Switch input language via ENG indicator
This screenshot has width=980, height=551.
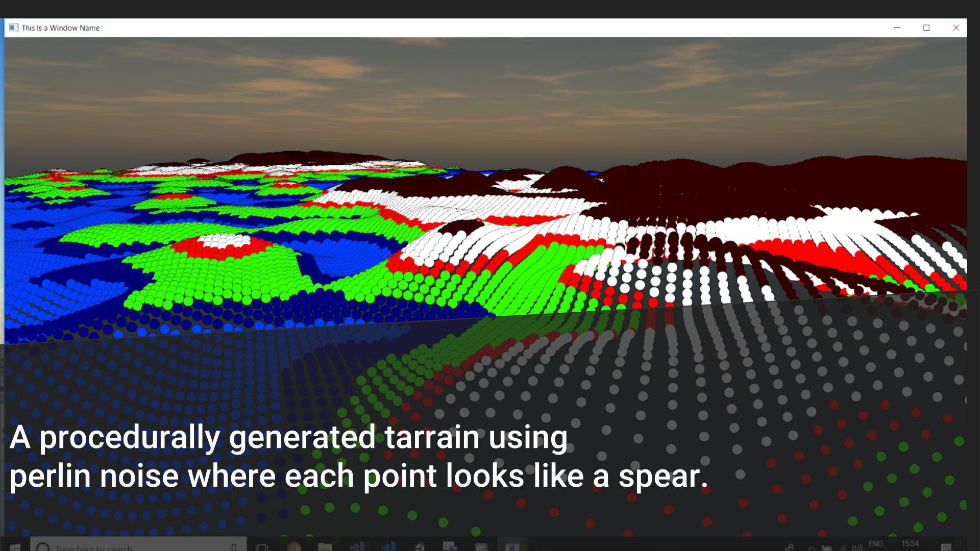[x=876, y=544]
